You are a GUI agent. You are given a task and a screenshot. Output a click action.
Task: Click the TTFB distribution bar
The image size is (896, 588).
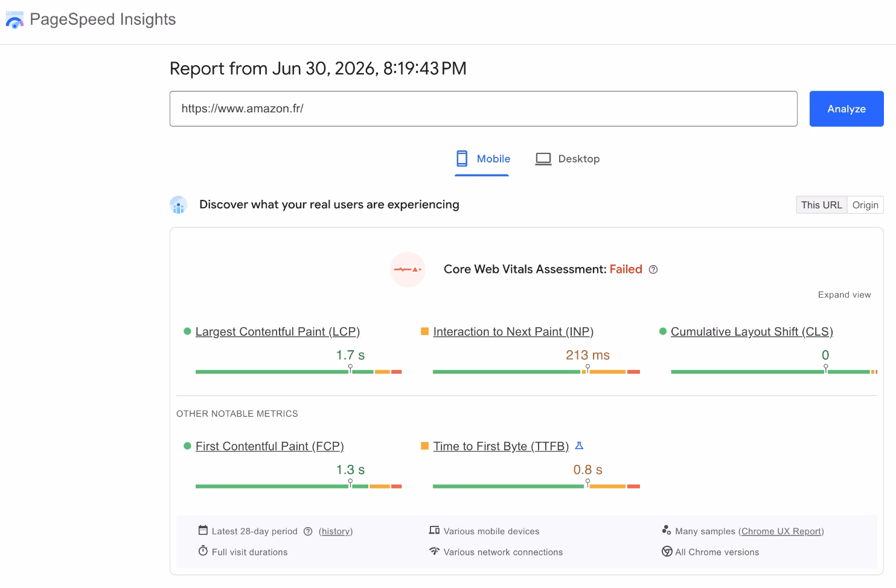click(536, 487)
